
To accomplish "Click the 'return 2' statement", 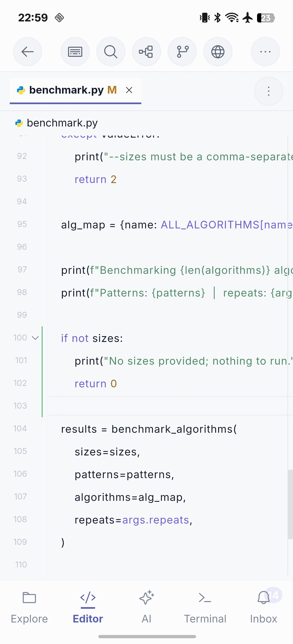I will pyautogui.click(x=96, y=180).
